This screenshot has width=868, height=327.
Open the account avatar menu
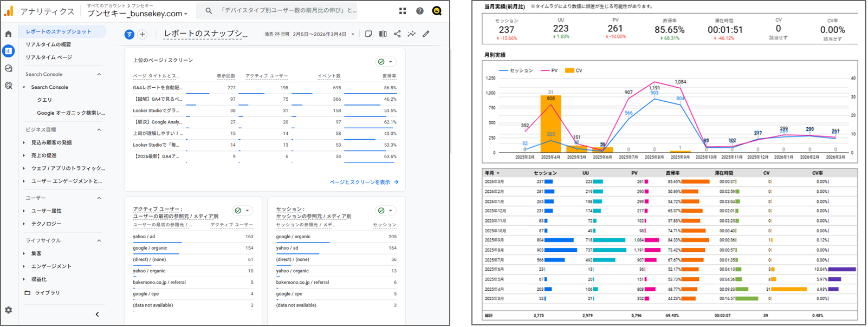437,11
